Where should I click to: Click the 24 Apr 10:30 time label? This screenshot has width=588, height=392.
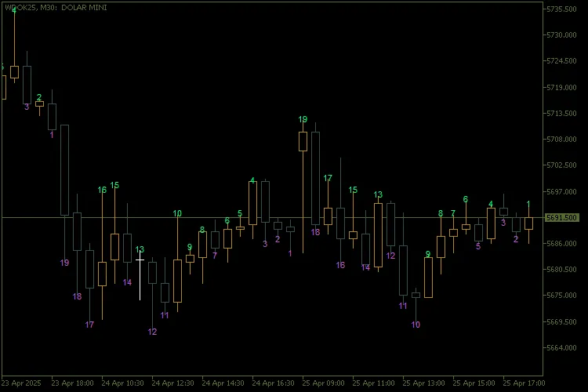point(124,383)
